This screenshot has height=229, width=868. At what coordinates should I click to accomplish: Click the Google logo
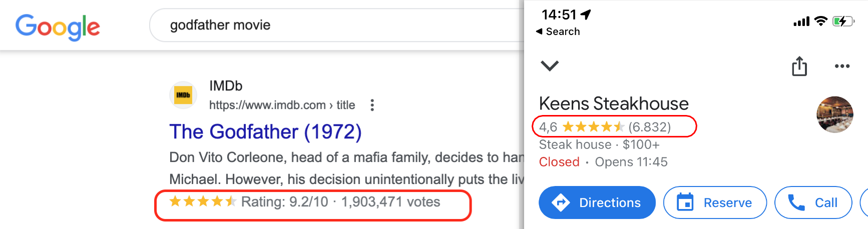58,26
